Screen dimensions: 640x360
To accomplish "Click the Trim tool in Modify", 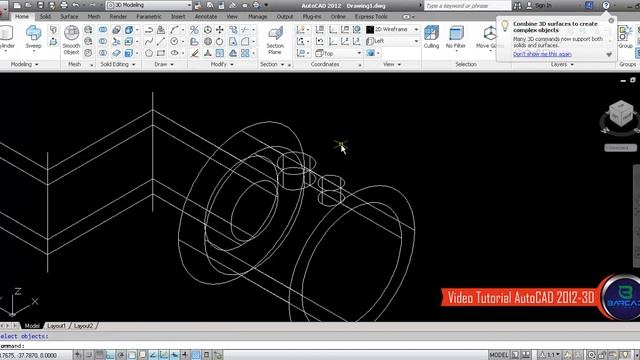I will pos(245,30).
